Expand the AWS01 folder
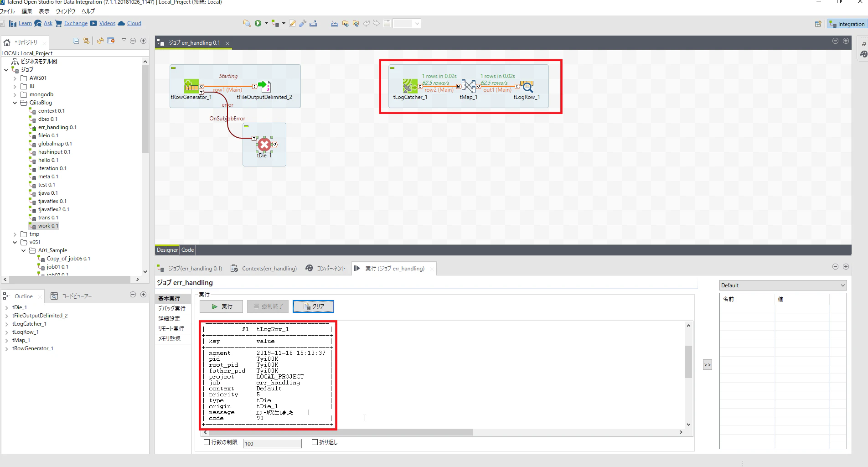 15,78
